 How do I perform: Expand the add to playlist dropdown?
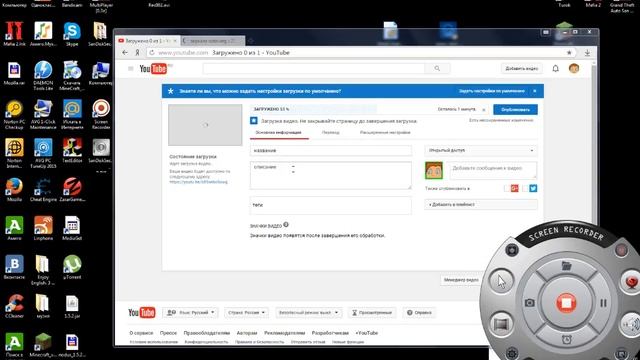pos(481,204)
